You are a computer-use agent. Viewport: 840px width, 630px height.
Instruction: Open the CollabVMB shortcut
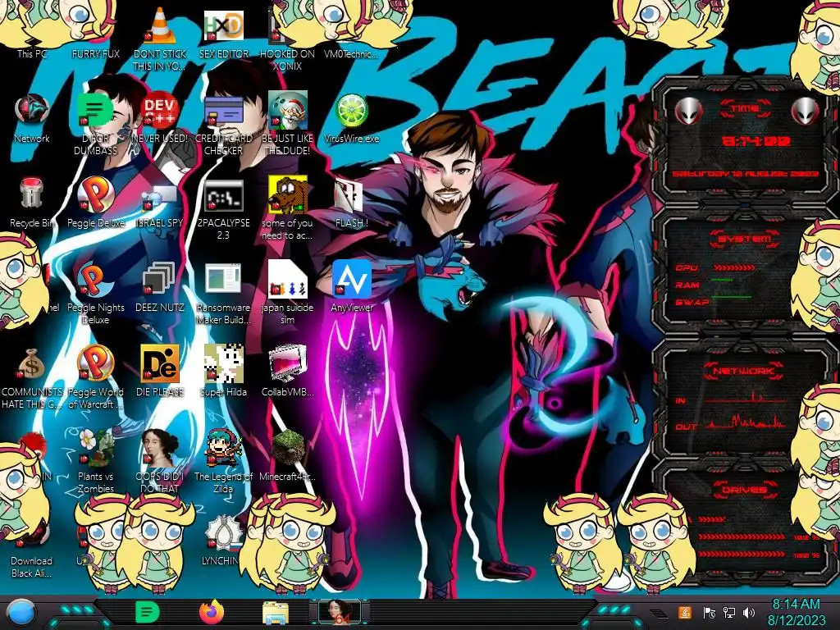[x=287, y=371]
